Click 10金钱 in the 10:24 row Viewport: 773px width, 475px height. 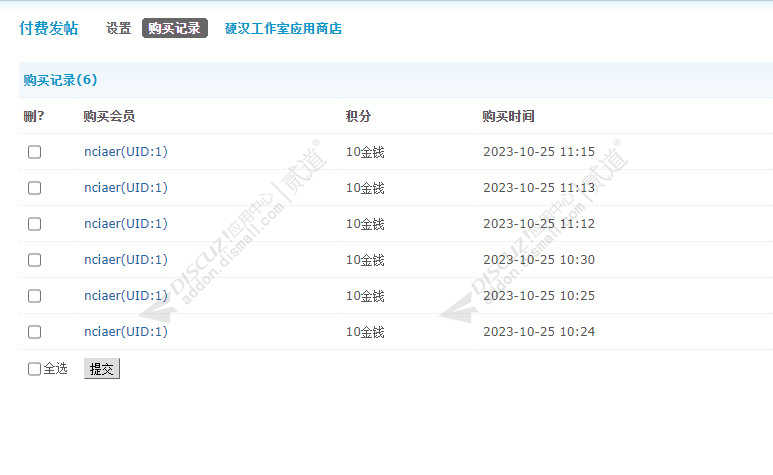point(365,332)
